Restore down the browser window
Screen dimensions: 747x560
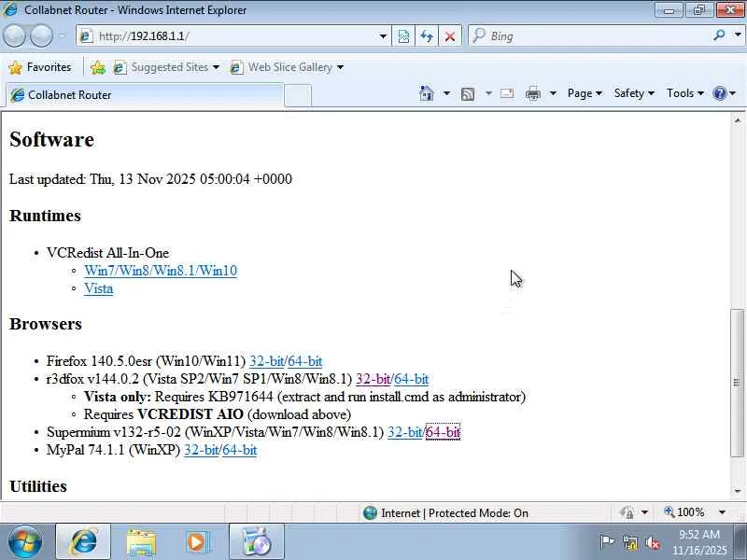click(x=698, y=9)
